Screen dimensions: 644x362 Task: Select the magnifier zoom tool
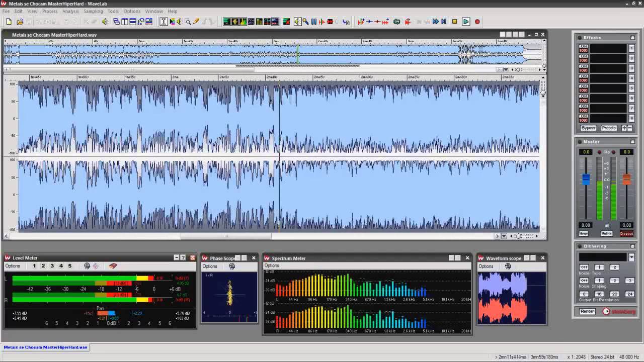[x=188, y=22]
